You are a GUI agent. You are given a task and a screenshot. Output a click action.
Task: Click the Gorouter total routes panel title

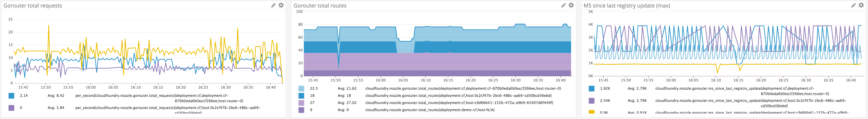320,6
